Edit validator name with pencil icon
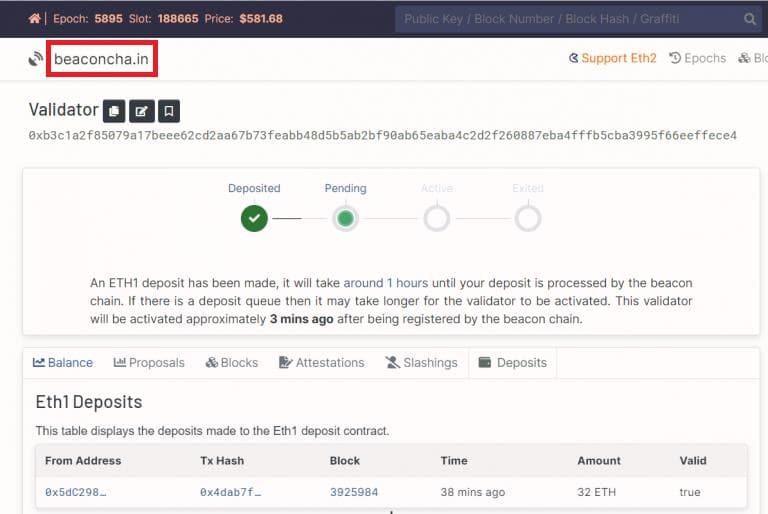This screenshot has width=768, height=514. pyautogui.click(x=142, y=111)
